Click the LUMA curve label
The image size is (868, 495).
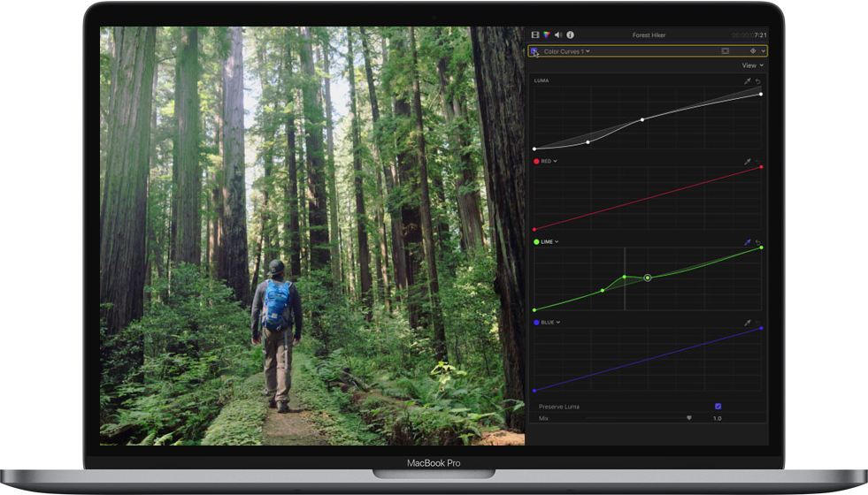542,80
